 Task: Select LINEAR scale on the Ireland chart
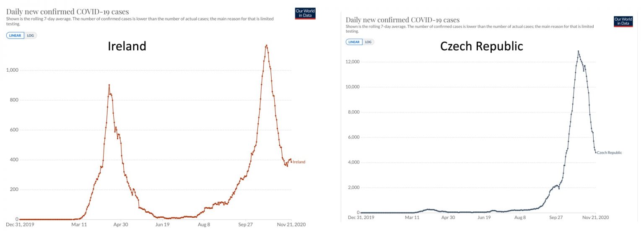15,36
